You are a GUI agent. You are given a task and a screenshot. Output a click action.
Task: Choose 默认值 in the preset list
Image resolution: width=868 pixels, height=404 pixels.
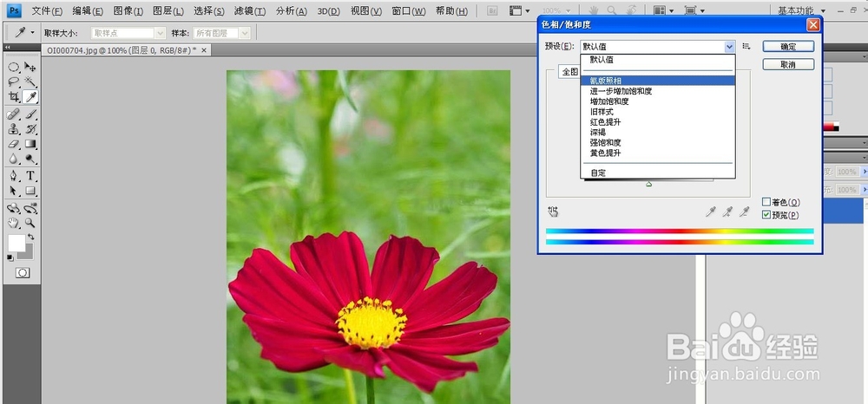pyautogui.click(x=658, y=60)
